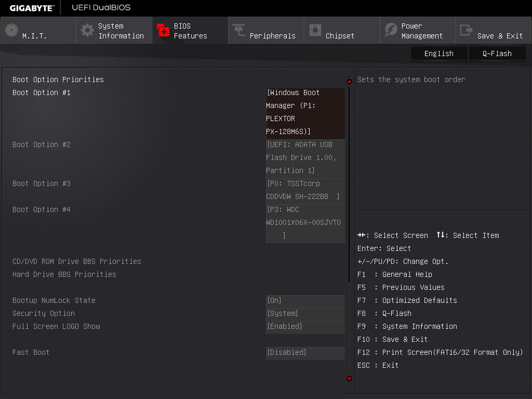This screenshot has height=399, width=532.
Task: Open the Chipset tab
Action: click(x=342, y=30)
